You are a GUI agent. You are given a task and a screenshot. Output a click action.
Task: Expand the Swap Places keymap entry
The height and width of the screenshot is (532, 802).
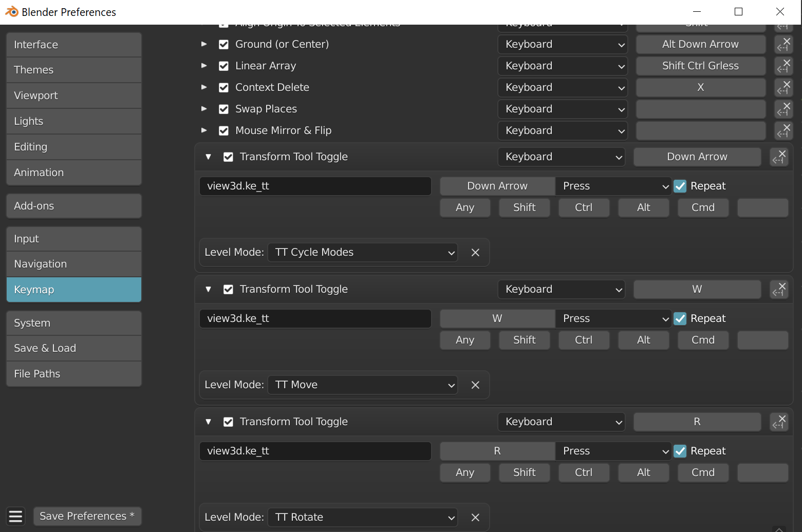tap(204, 109)
